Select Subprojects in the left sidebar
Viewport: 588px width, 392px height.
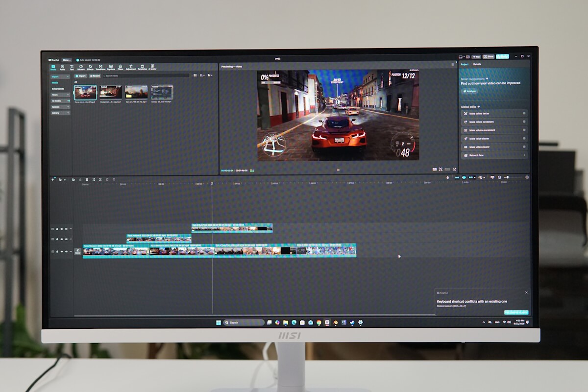tap(58, 89)
